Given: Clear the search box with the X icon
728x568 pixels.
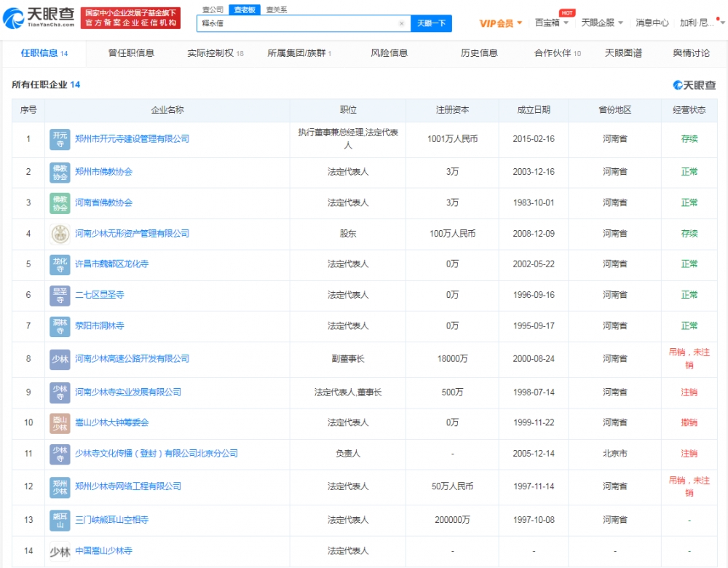Looking at the screenshot, I should coord(402,23).
